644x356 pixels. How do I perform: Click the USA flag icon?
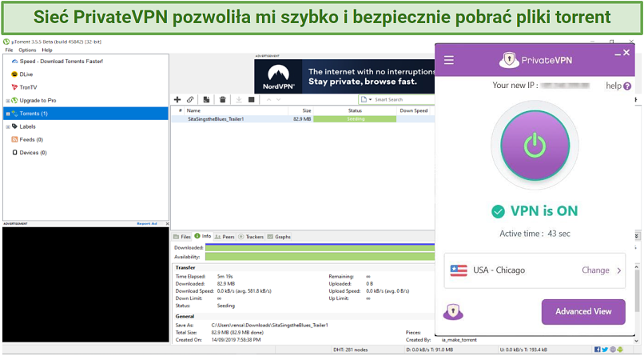(459, 270)
